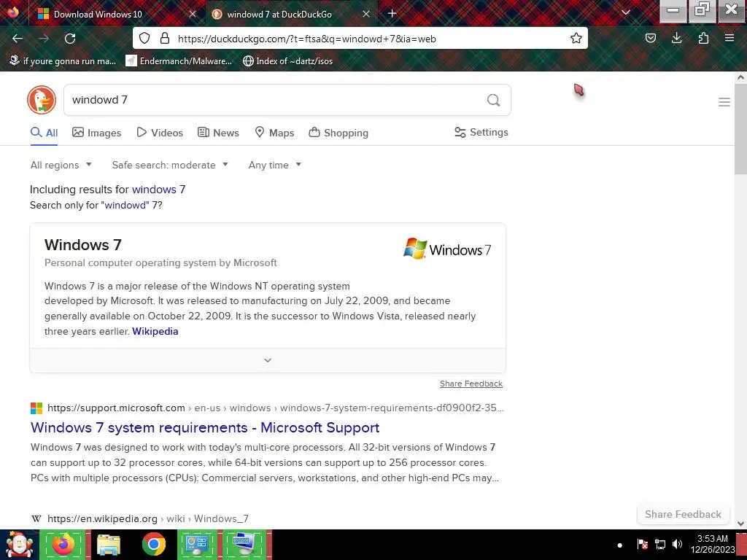This screenshot has height=560, width=747.
Task: Expand the Windows 7 info box chevron
Action: pyautogui.click(x=268, y=360)
